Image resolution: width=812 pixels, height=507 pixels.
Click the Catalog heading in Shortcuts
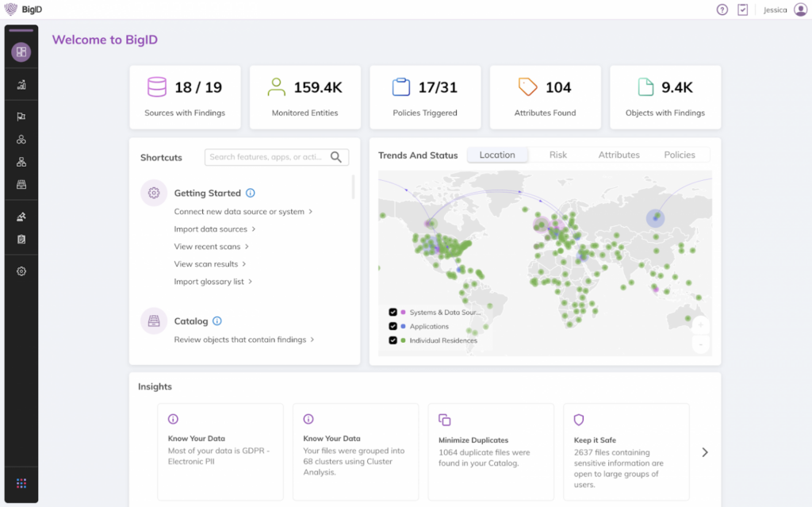point(191,321)
